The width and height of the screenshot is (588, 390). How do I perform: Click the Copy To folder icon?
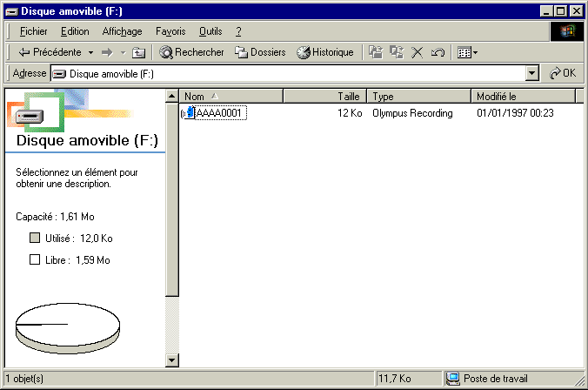[397, 52]
